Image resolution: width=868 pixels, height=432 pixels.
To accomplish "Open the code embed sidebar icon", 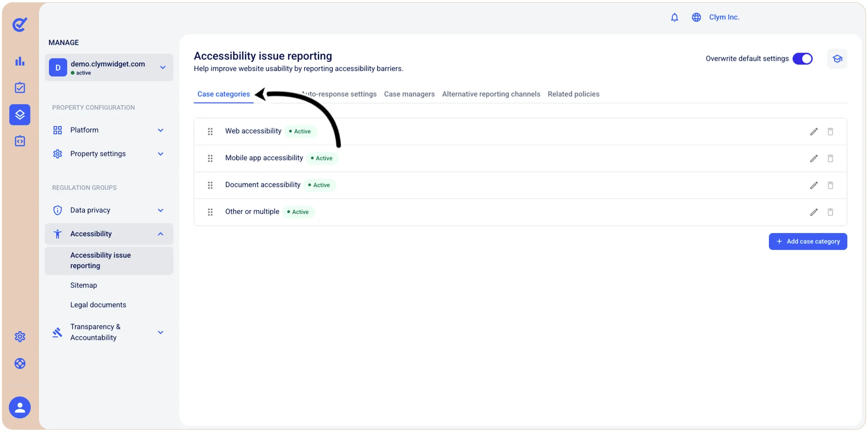I will [20, 141].
